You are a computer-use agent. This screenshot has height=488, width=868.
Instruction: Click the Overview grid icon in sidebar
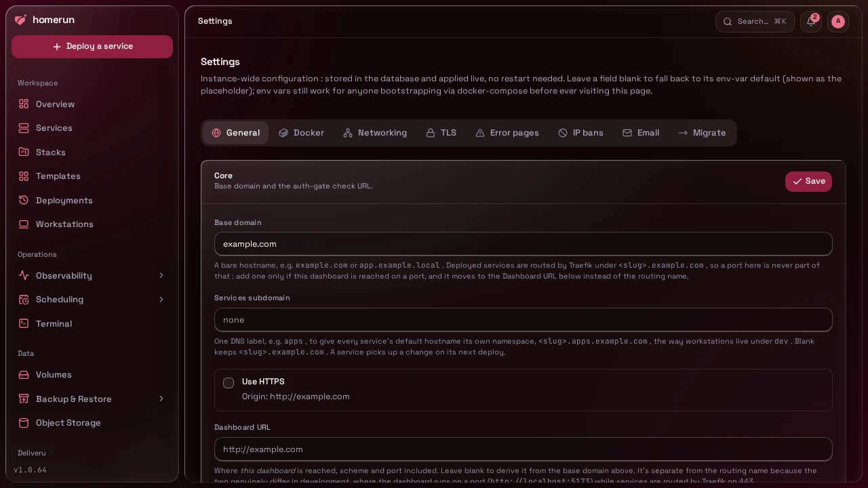click(x=24, y=104)
